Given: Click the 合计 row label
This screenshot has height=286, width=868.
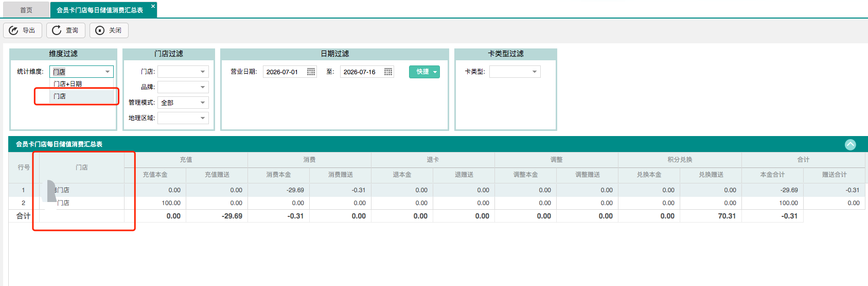Looking at the screenshot, I should click(x=24, y=216).
